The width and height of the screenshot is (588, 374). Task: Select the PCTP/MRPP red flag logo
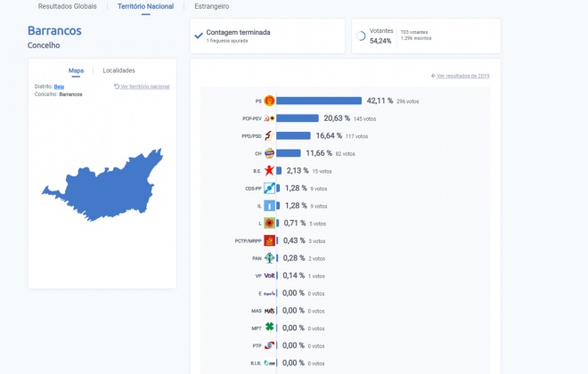tap(269, 240)
